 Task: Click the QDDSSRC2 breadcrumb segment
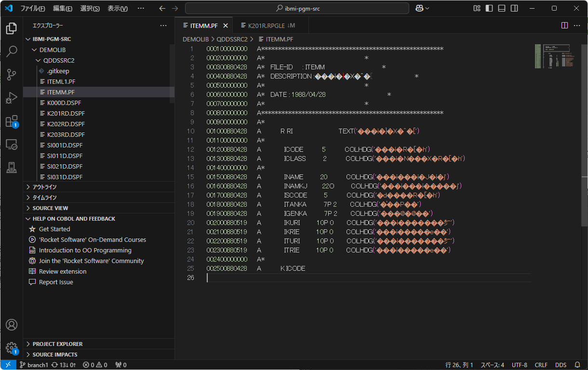(x=232, y=39)
